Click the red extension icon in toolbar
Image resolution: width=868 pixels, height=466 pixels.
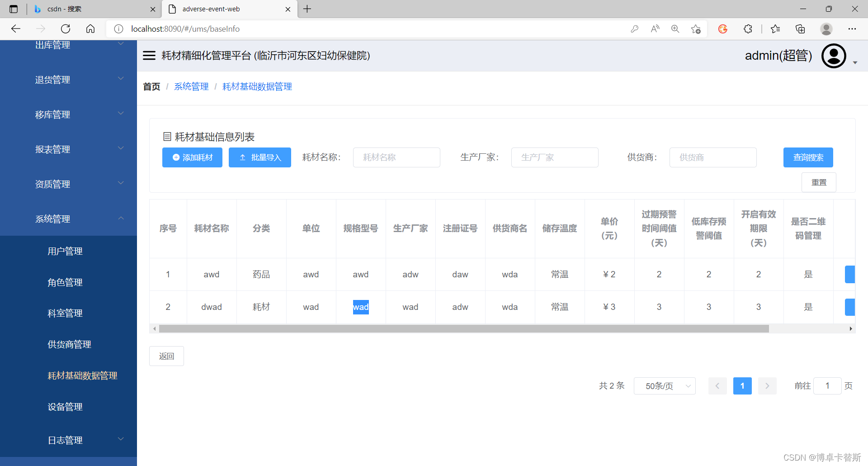723,29
